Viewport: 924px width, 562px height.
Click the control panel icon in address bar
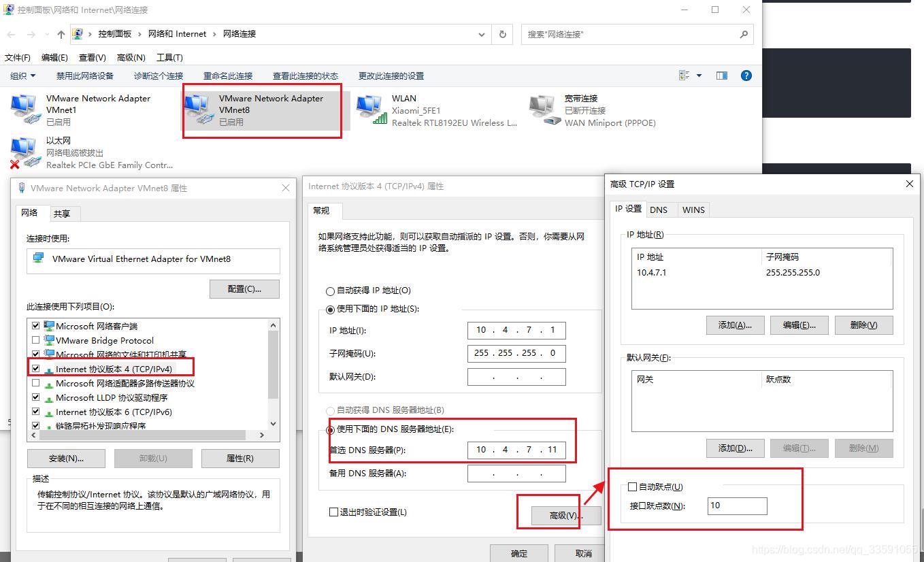pos(78,34)
